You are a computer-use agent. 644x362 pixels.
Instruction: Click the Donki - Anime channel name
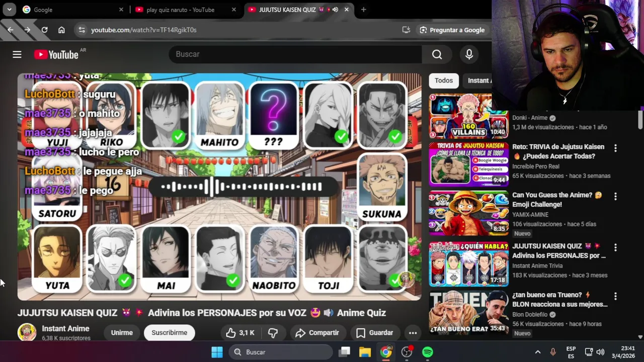530,118
